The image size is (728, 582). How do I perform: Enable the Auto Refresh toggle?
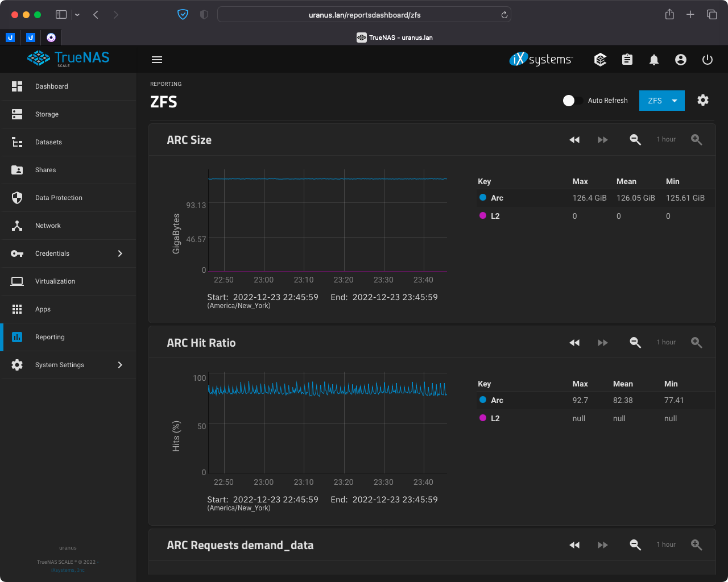573,101
